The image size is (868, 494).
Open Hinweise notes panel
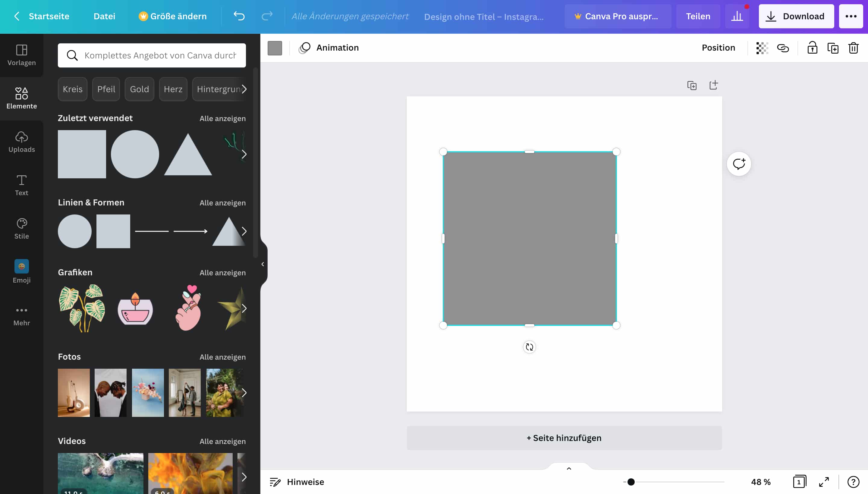coord(297,482)
